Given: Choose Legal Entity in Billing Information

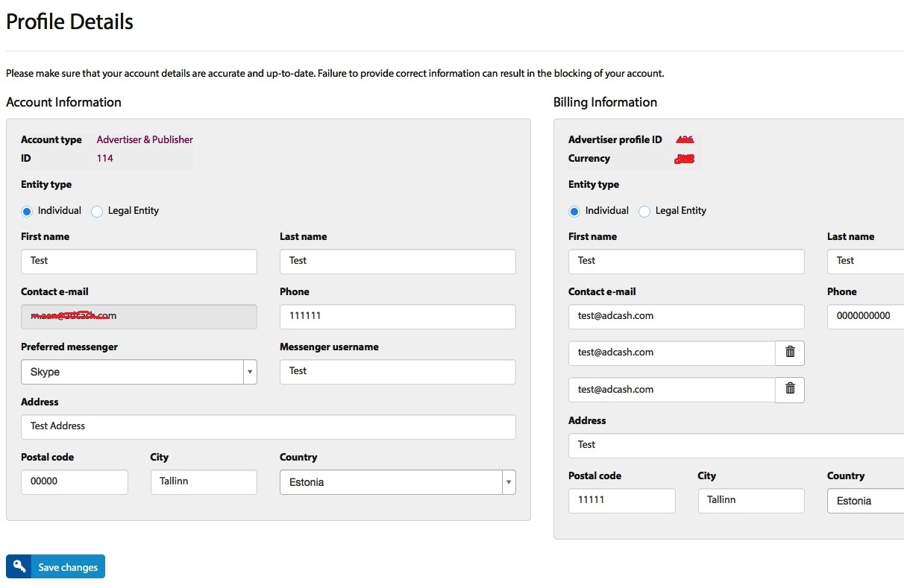Looking at the screenshot, I should (644, 212).
